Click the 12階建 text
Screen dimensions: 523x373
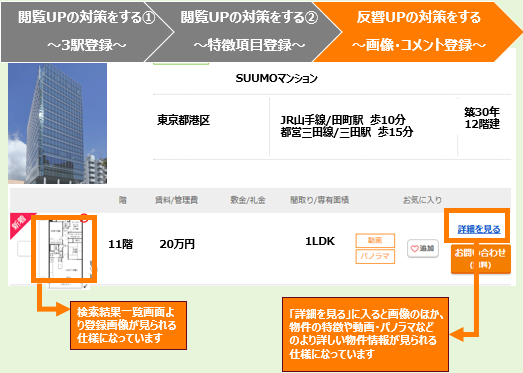(x=482, y=124)
